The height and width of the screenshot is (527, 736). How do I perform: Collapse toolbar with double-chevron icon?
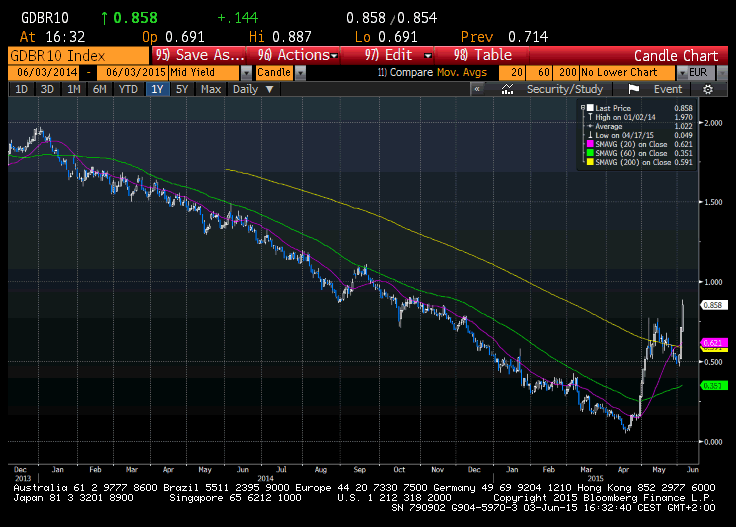(x=478, y=89)
